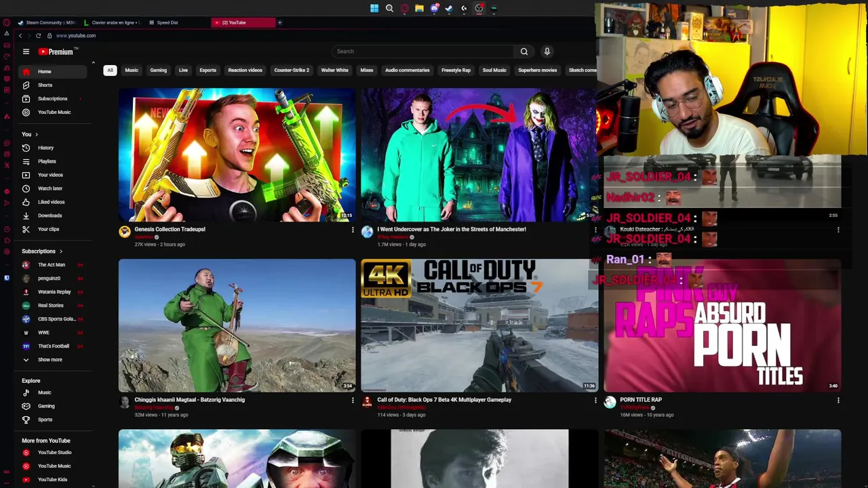Click the browser address bar youtube.com
The height and width of the screenshot is (488, 868).
coord(76,35)
